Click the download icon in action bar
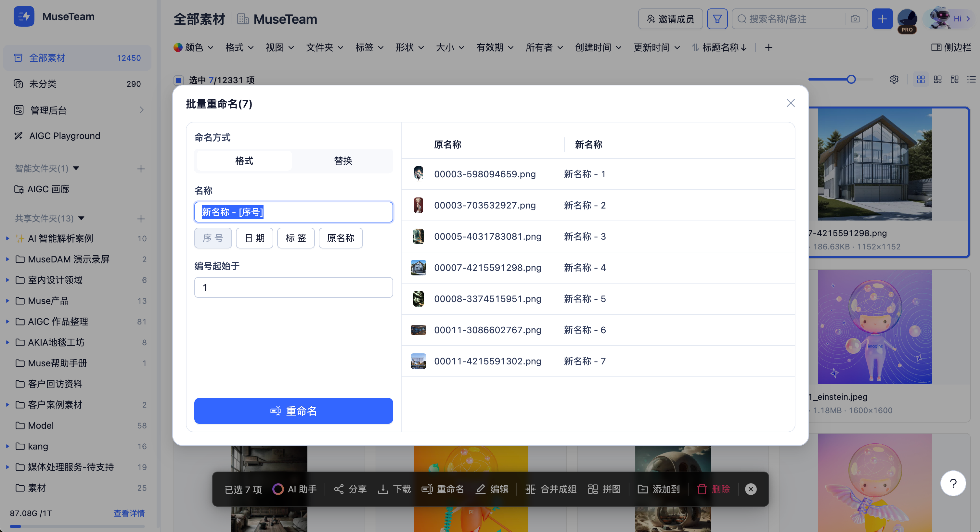 (x=383, y=489)
